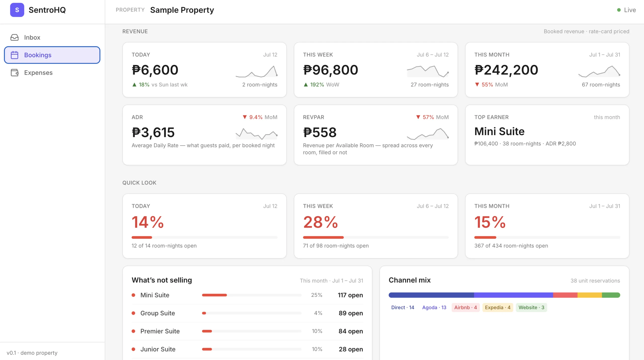The width and height of the screenshot is (644, 360).
Task: Click the Mini Suite row red dot
Action: click(134, 295)
